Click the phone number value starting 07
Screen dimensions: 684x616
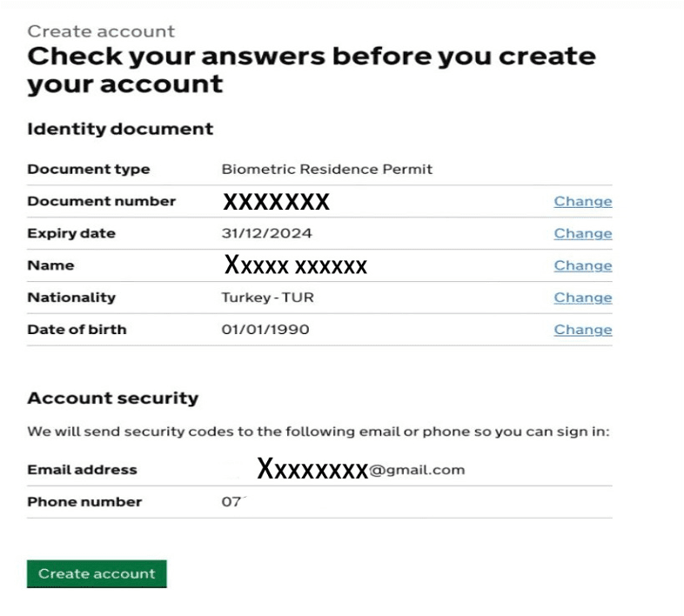(x=231, y=502)
